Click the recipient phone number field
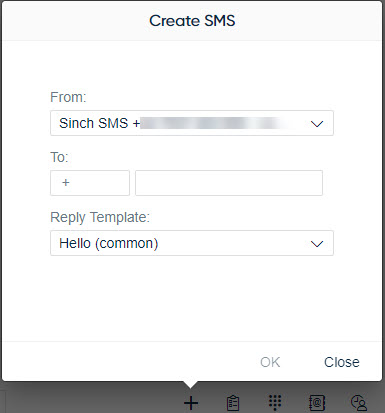The width and height of the screenshot is (385, 413). point(229,183)
